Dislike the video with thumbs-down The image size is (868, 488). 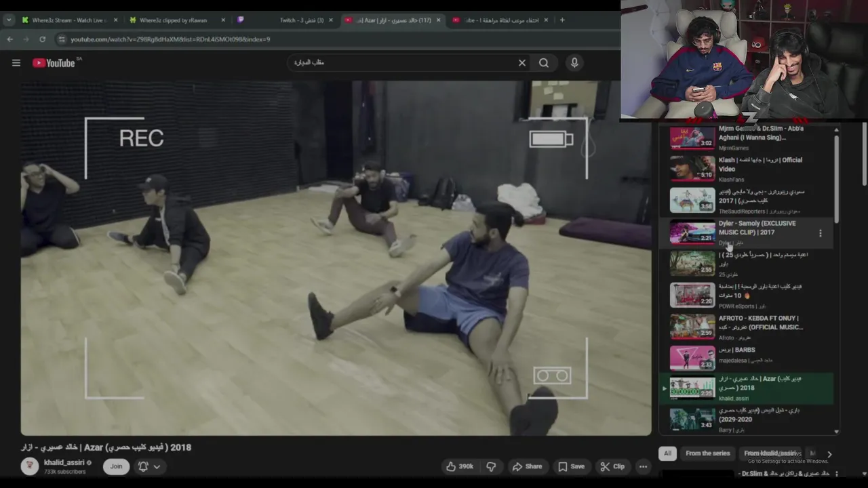coord(491,466)
